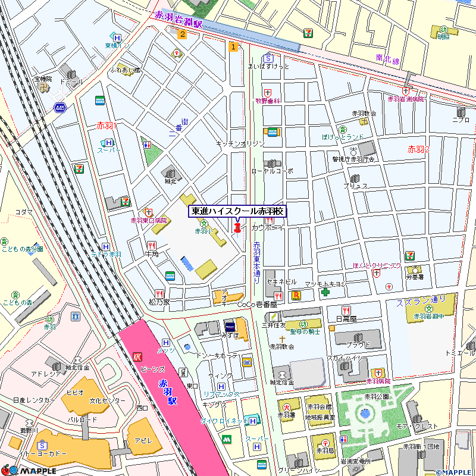Viewport: 476px width, 476px height.
Task: Select the ほくとクリニック cross icon
Action: [377, 274]
